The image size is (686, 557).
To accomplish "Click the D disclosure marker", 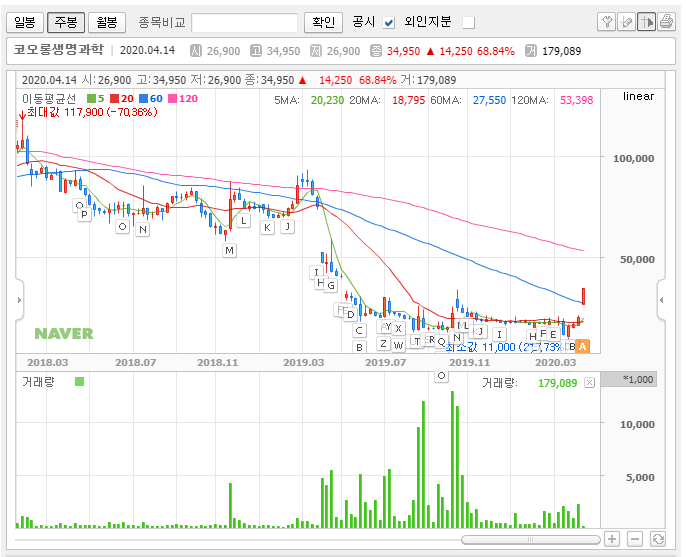I will click(x=350, y=315).
